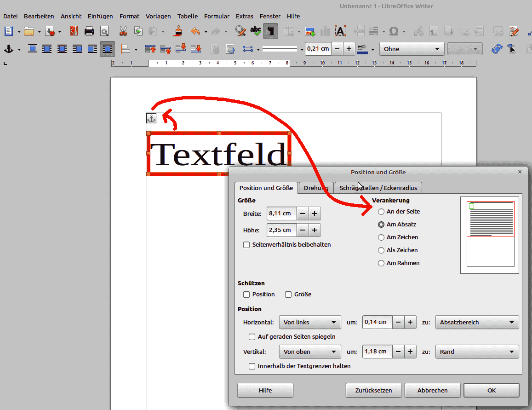This screenshot has width=532, height=410.
Task: Switch to the Drehung tab
Action: coord(316,188)
